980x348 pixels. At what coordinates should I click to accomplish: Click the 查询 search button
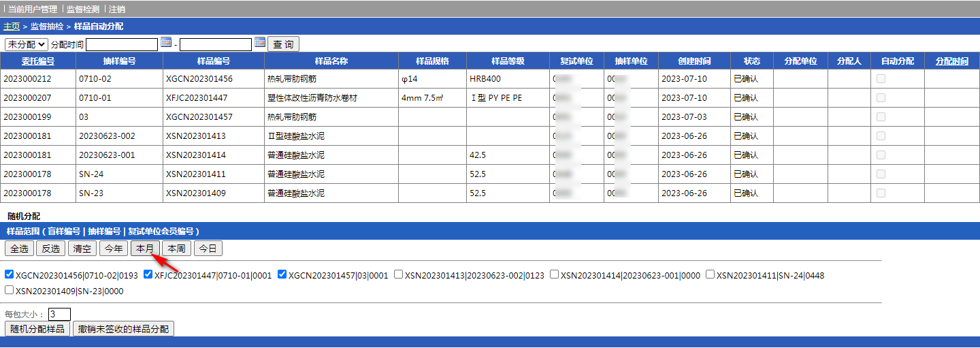pos(283,44)
